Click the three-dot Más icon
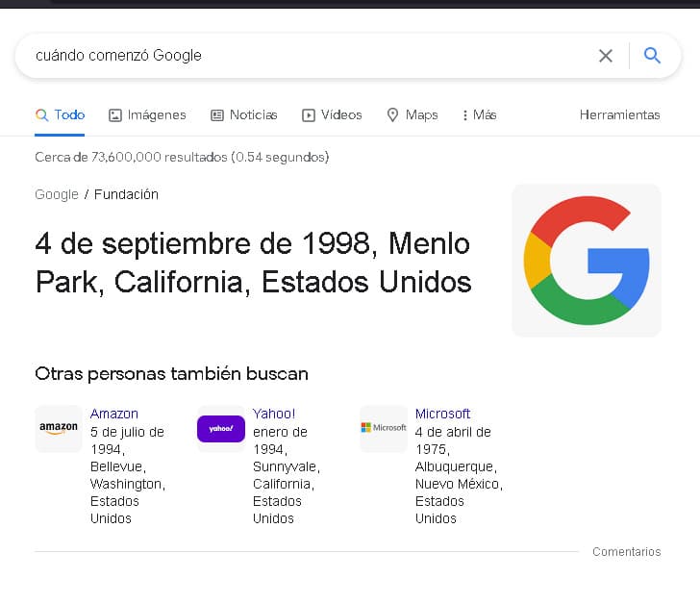700x604 pixels. click(x=465, y=115)
